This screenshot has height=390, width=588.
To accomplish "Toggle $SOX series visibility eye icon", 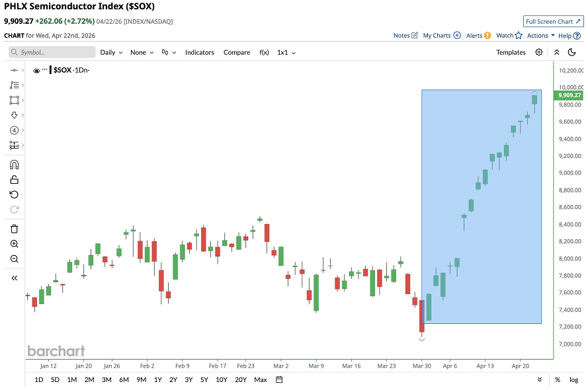I will [x=36, y=71].
